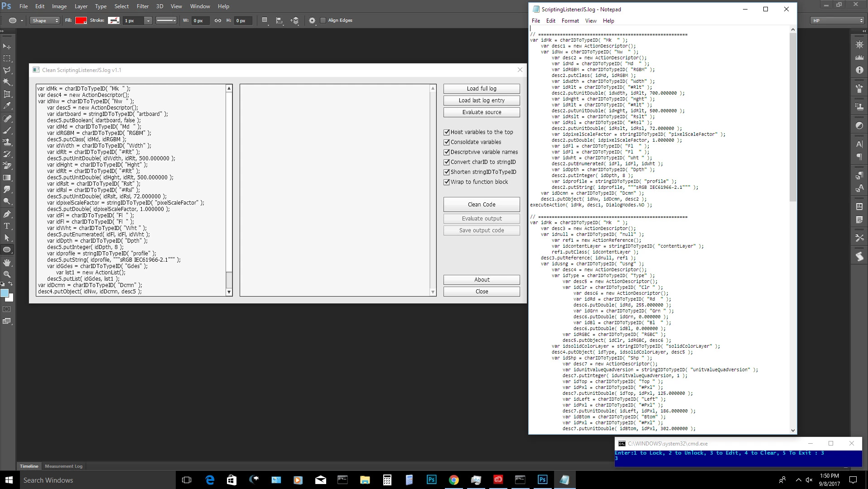Open the Stroke type dropdown
The width and height of the screenshot is (868, 489).
click(114, 20)
